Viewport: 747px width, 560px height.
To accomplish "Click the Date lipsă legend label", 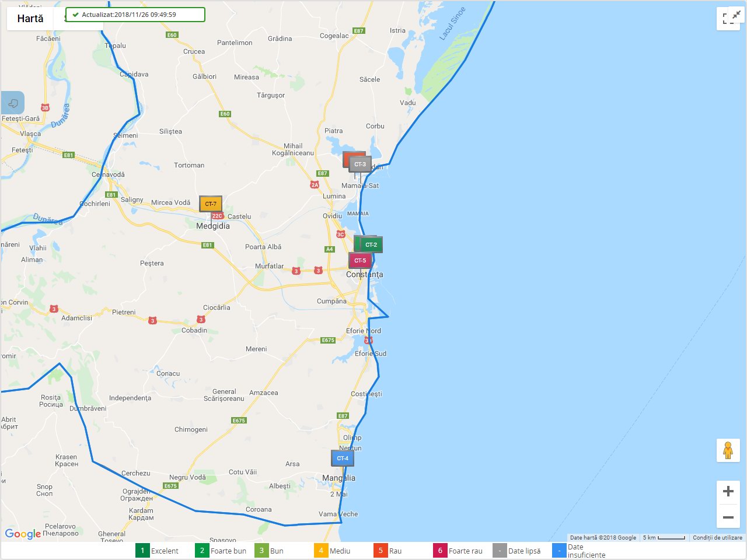I will pyautogui.click(x=524, y=551).
